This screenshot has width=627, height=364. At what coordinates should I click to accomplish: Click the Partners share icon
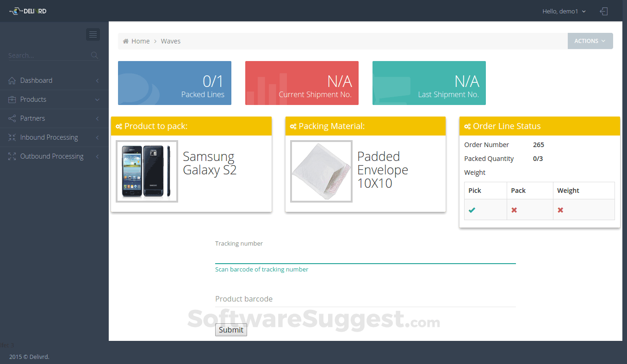point(11,118)
